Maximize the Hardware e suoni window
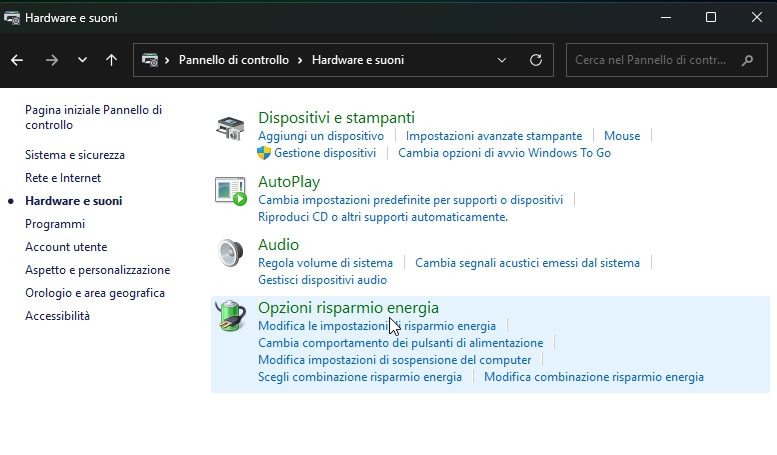This screenshot has height=455, width=777. click(x=711, y=17)
